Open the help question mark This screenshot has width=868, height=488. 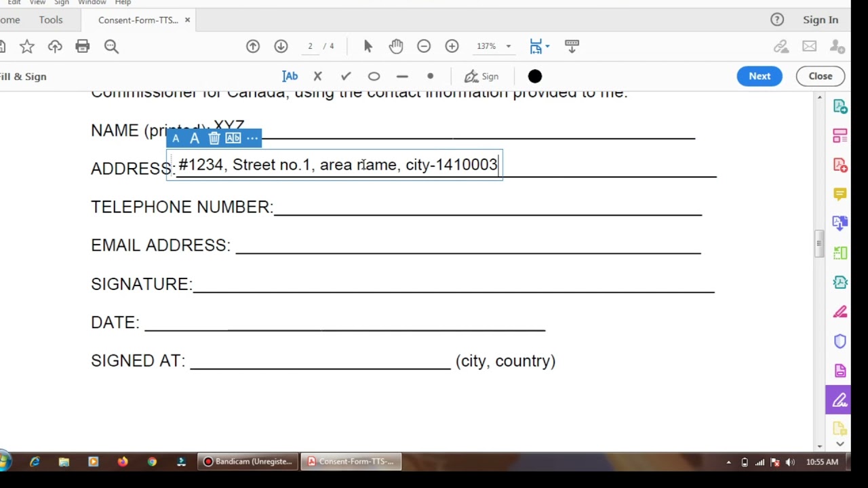[x=777, y=20]
